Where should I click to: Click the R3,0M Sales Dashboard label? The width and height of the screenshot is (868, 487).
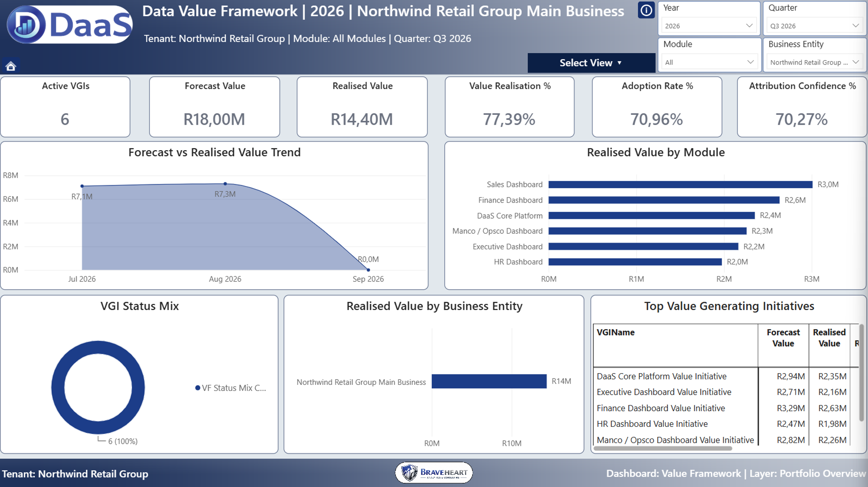coord(828,184)
